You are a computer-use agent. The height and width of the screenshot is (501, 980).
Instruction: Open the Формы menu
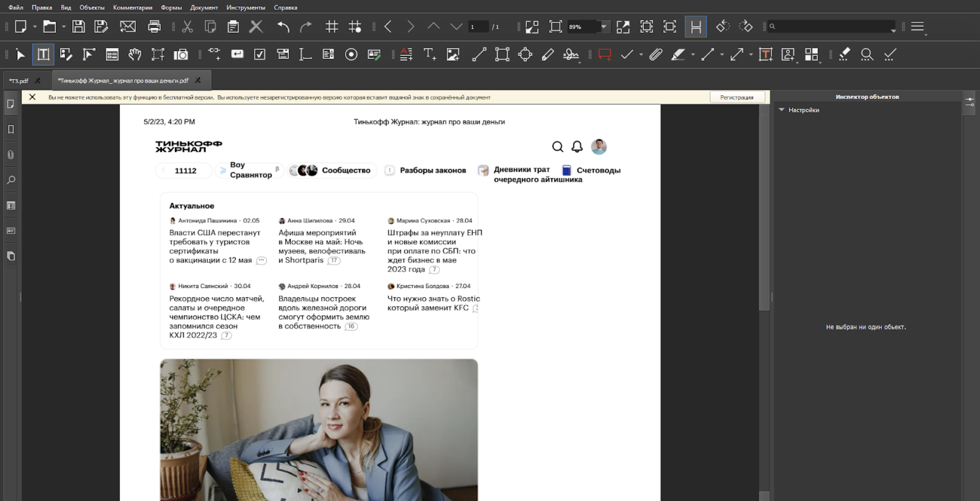[171, 7]
